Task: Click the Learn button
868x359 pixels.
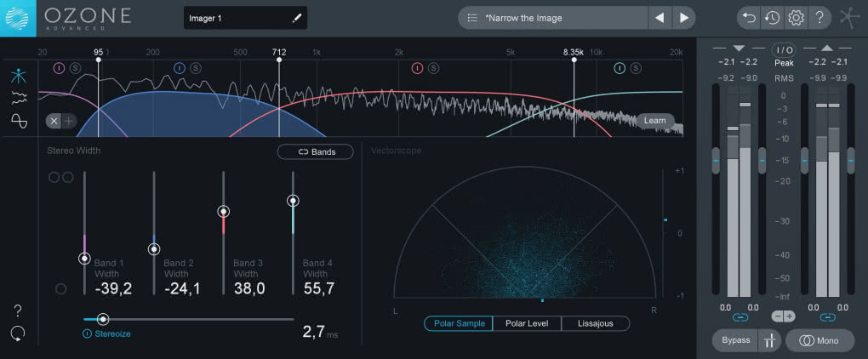Action: [655, 120]
